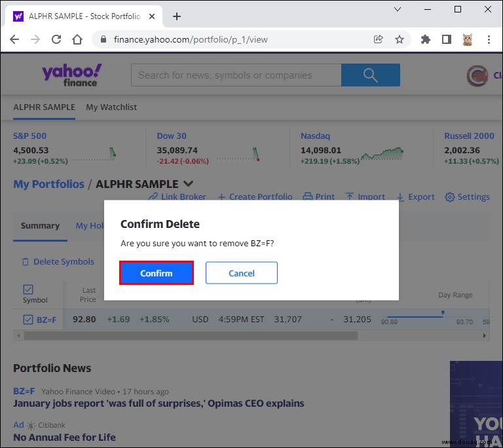The width and height of the screenshot is (503, 448).
Task: Select the Summary tab
Action: tap(40, 226)
